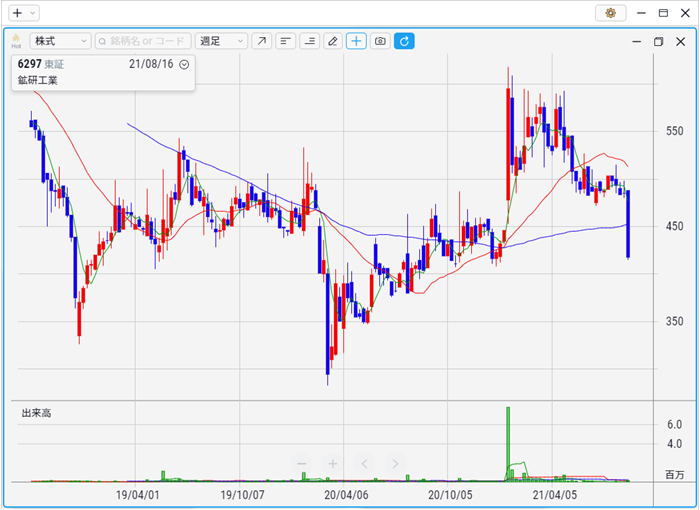Maximize the outer application window
The image size is (700, 510).
[x=663, y=13]
